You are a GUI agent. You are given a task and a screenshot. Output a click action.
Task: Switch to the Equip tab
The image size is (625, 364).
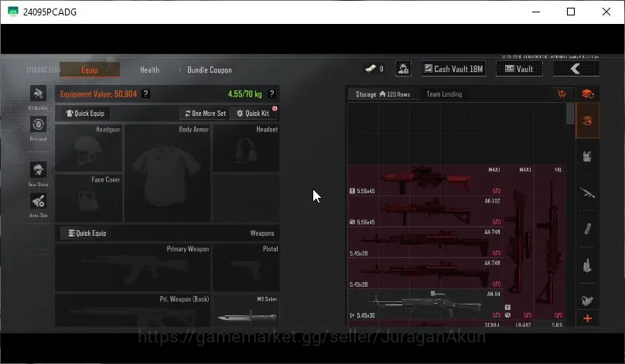pos(90,70)
